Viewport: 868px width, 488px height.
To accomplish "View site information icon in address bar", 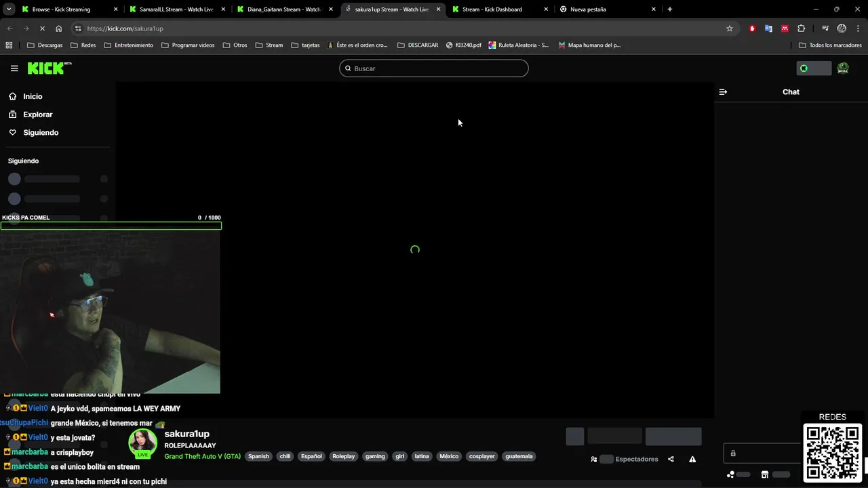I will coord(78,28).
